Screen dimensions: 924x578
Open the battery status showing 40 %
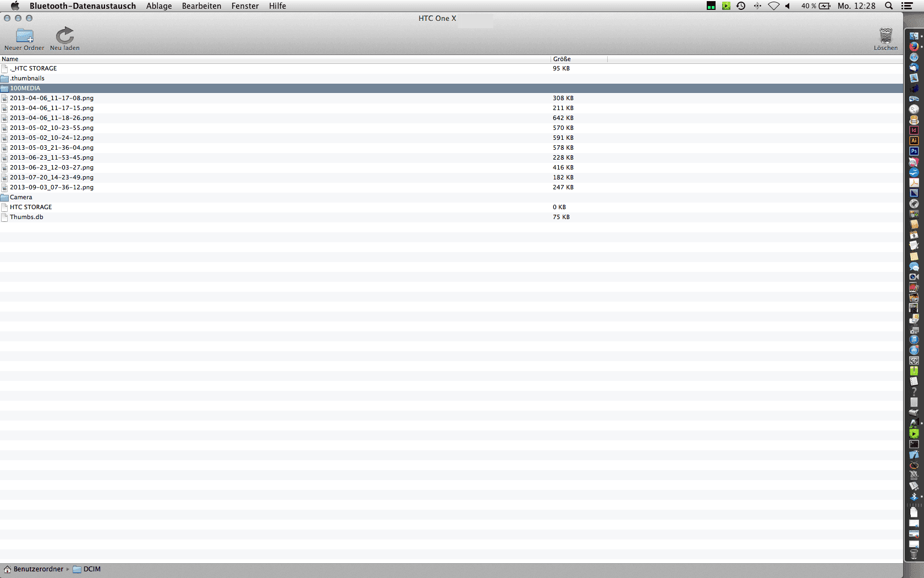tap(816, 6)
